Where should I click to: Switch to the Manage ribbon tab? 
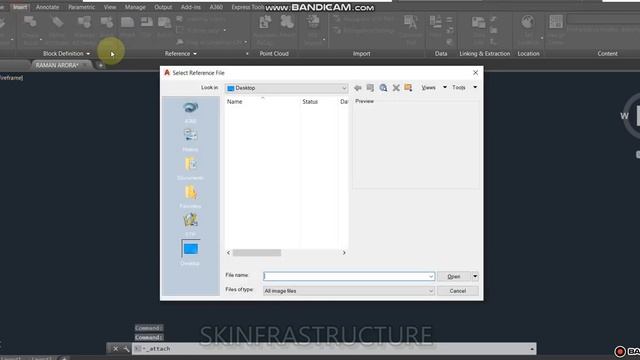135,7
